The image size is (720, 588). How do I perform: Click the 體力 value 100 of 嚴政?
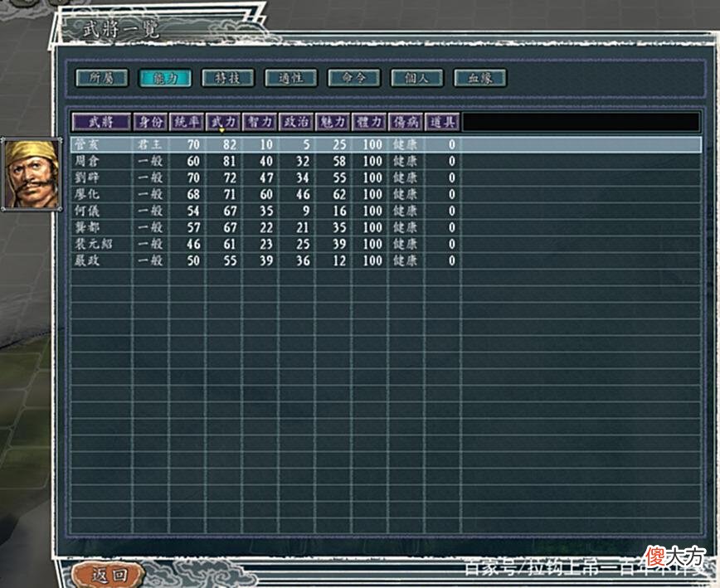tap(372, 260)
